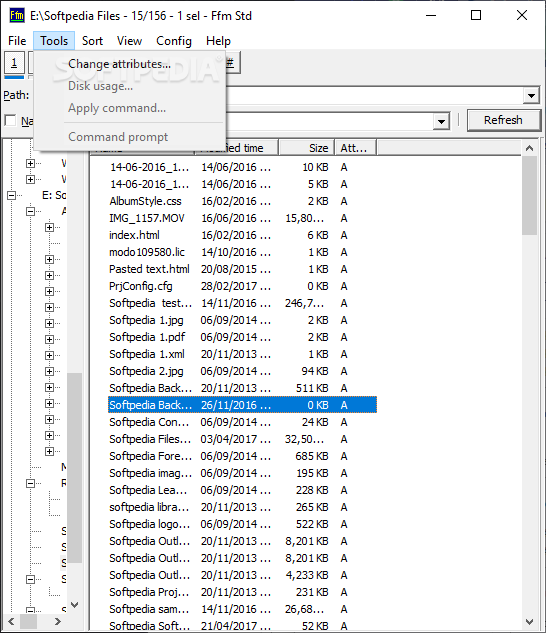Image resolution: width=546 pixels, height=633 pixels.
Task: Select panel tab button 1
Action: click(14, 63)
